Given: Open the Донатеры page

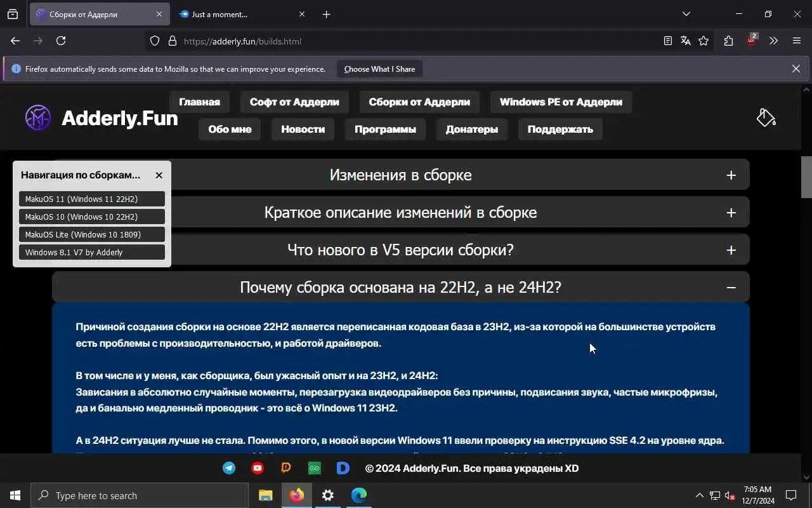Looking at the screenshot, I should pos(471,129).
